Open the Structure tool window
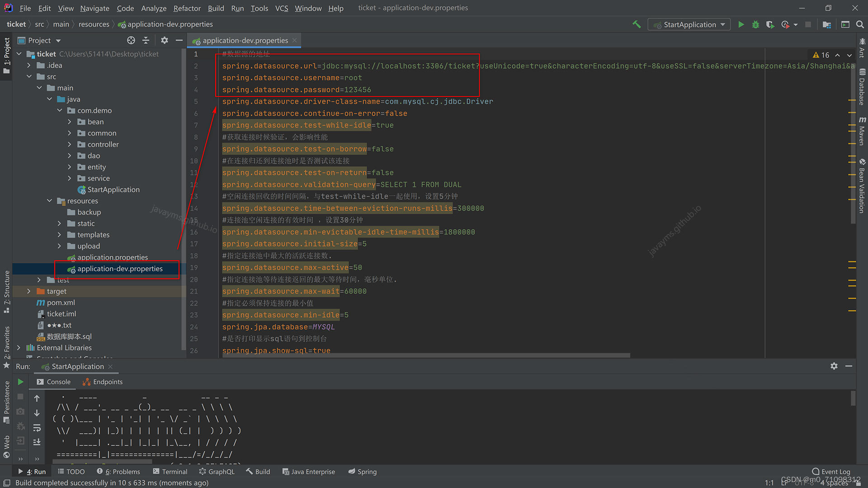The width and height of the screenshot is (868, 488). pos(7,291)
